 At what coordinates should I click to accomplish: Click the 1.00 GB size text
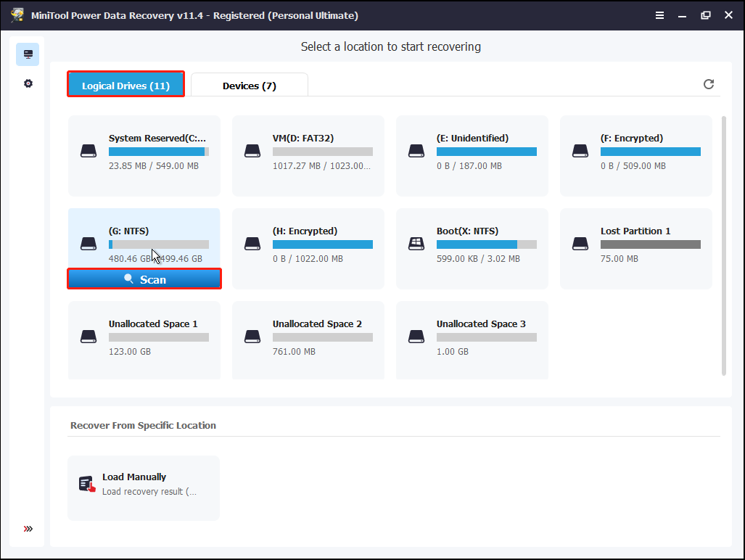[453, 352]
